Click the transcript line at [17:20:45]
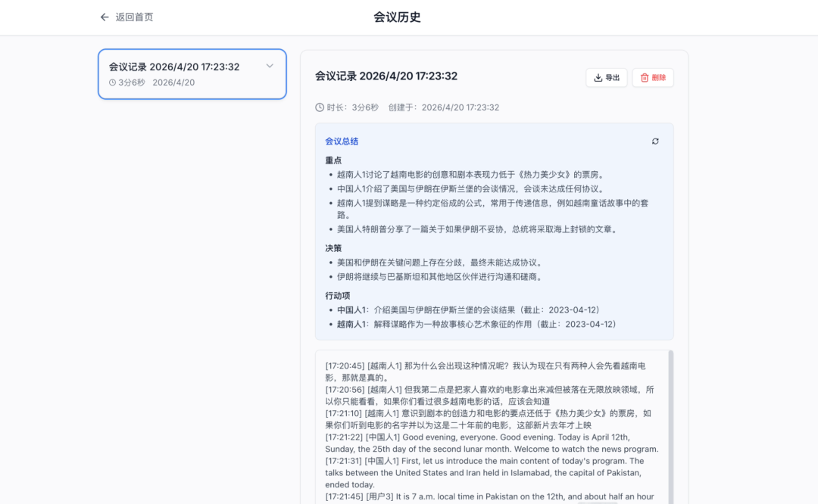This screenshot has height=504, width=818. click(x=485, y=372)
